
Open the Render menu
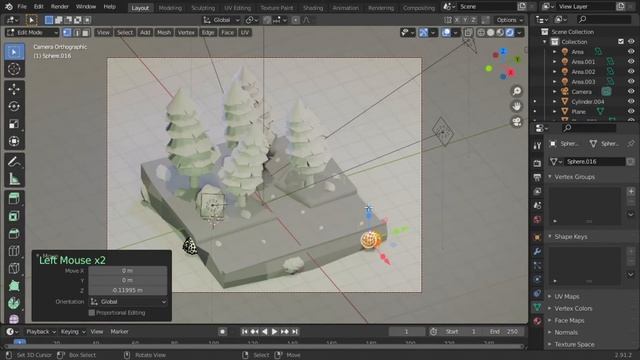(60, 7)
